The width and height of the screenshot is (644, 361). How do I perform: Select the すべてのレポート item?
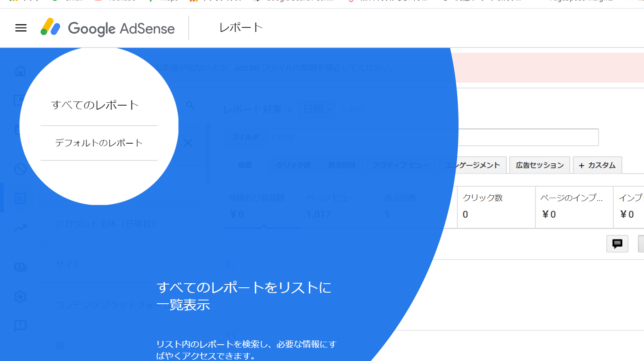point(95,105)
